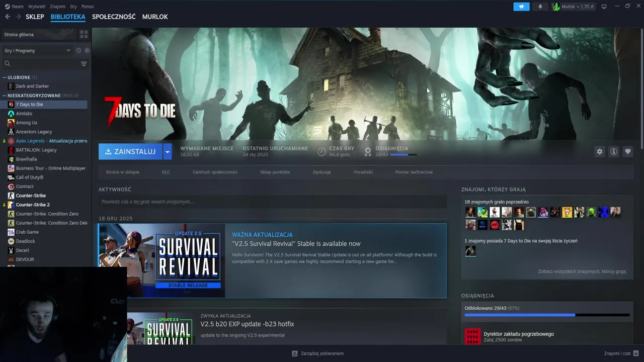Select Apex Legends in library list
Screen dimensions: 644x362
click(x=44, y=141)
